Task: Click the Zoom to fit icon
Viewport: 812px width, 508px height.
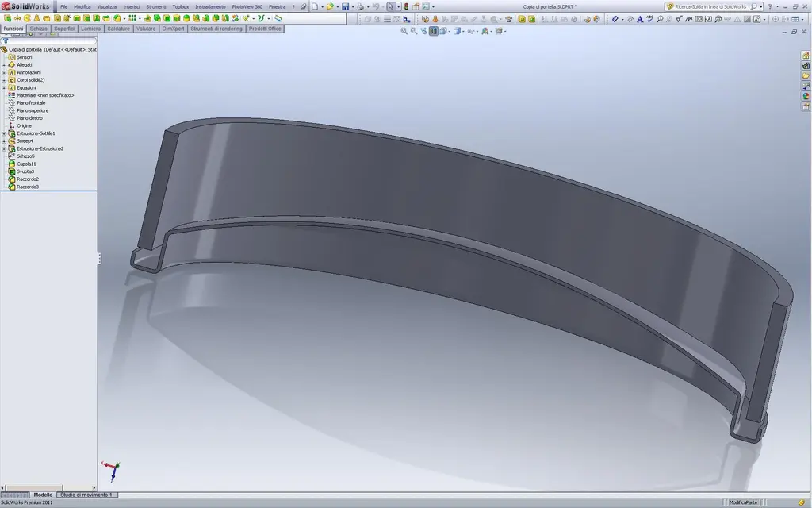Action: coord(404,31)
